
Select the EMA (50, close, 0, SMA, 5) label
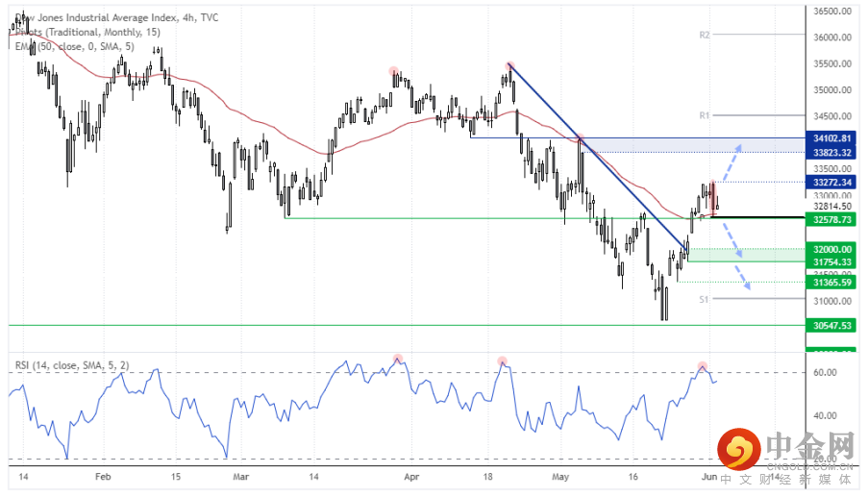click(x=74, y=46)
